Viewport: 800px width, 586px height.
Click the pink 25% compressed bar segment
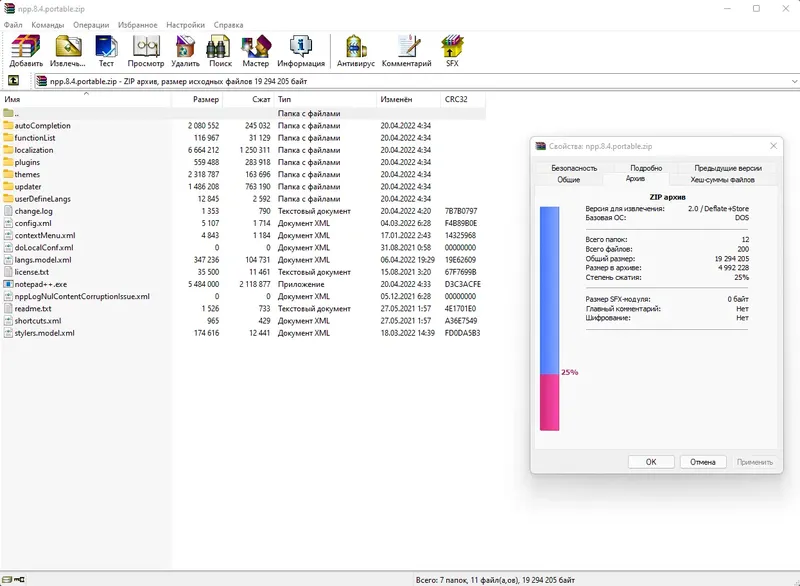[549, 402]
